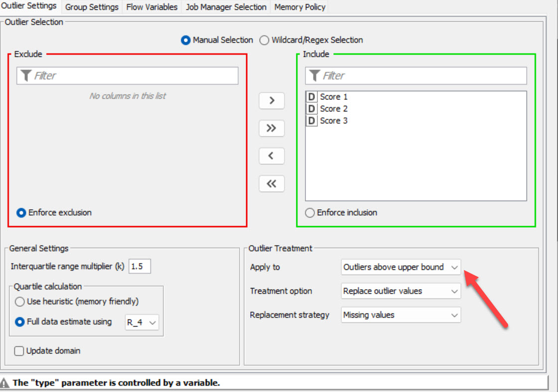This screenshot has width=558, height=392.
Task: Open the R_4 estimation type dropdown
Action: coord(141,322)
